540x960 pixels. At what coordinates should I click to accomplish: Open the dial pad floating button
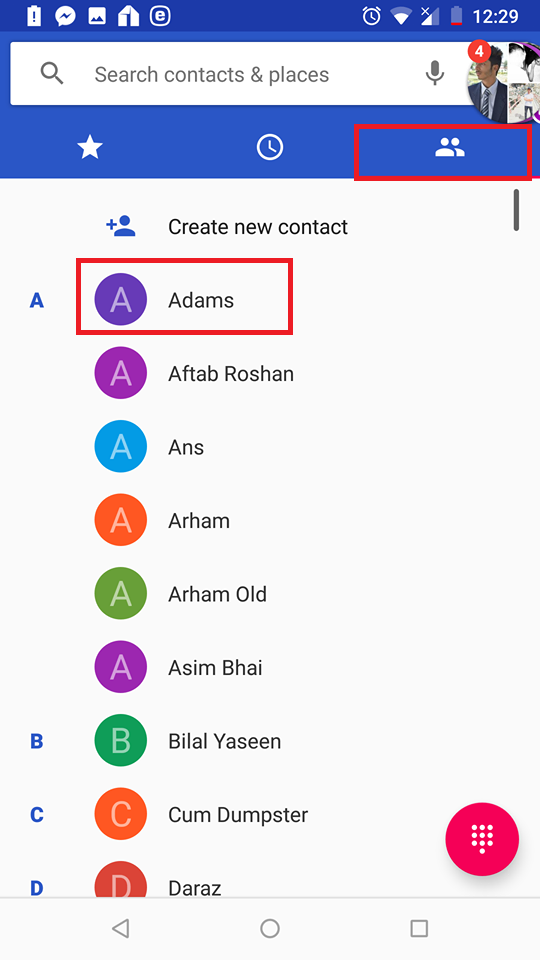click(482, 839)
